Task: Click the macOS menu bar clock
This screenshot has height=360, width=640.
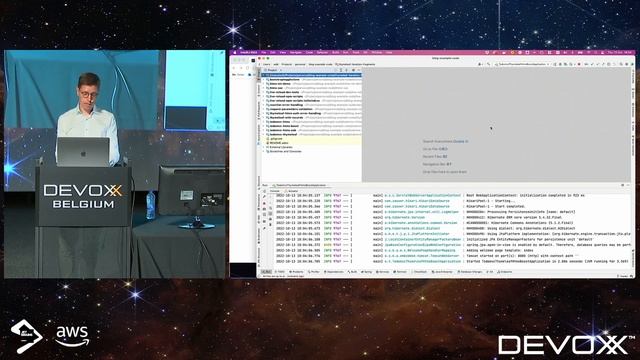Action: 620,52
